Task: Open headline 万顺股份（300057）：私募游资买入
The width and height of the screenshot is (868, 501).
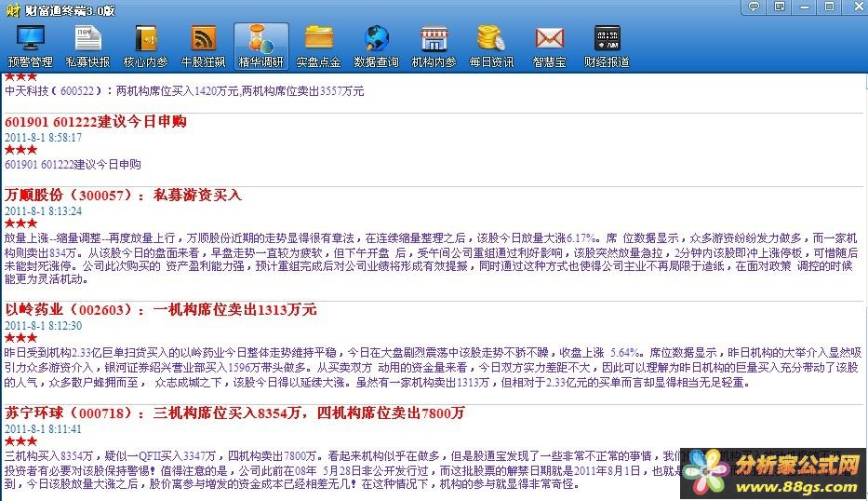Action: (123, 195)
